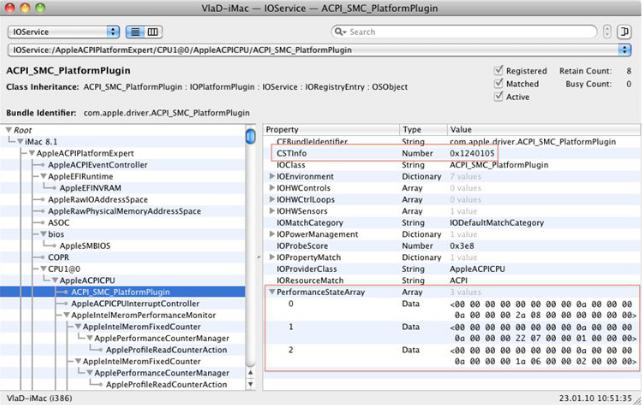Collapse the bios tree node
Screen dimensions: 642x405
(x=43, y=234)
